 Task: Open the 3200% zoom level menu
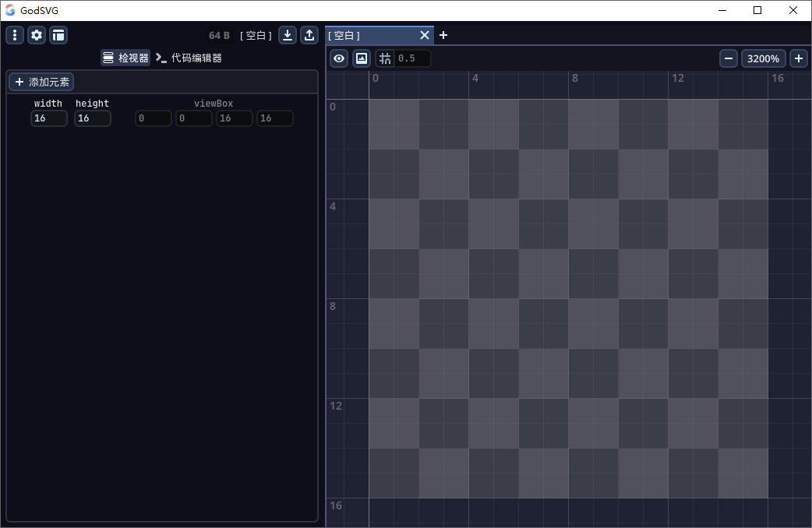(764, 58)
